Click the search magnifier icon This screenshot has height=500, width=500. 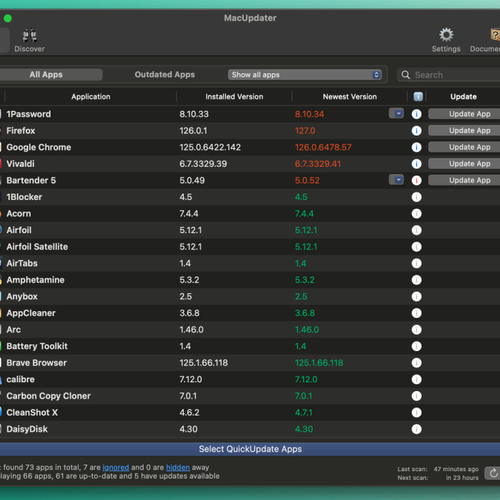[405, 75]
